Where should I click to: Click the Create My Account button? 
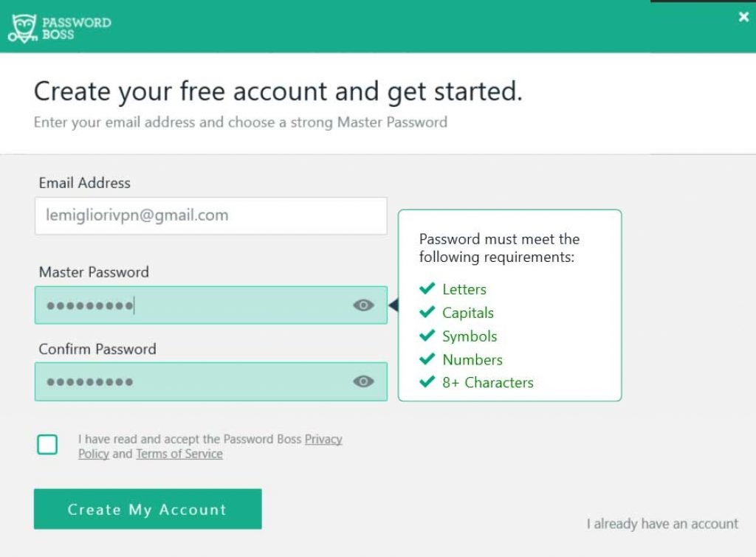coord(147,509)
